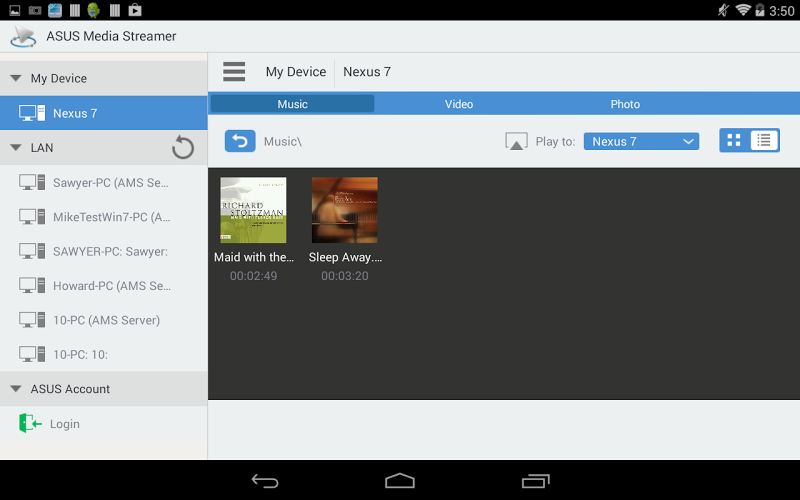800x500 pixels.
Task: Switch to the Video tab
Action: (459, 104)
